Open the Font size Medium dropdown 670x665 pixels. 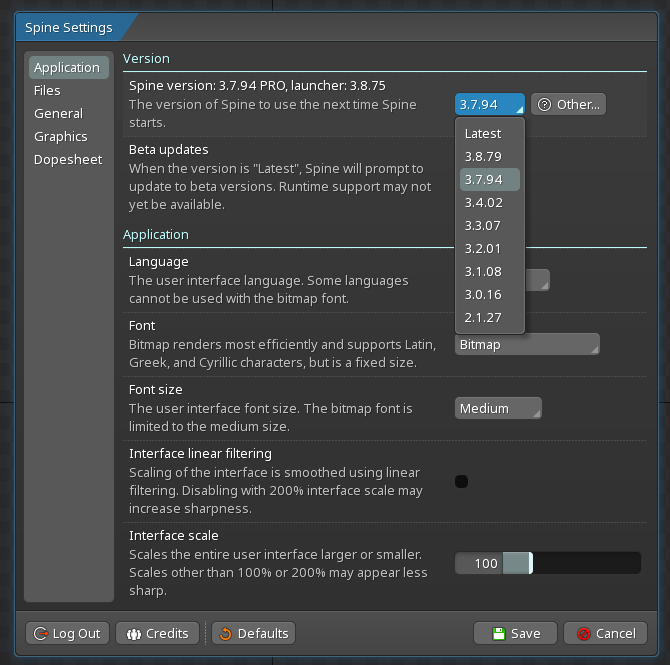[498, 409]
